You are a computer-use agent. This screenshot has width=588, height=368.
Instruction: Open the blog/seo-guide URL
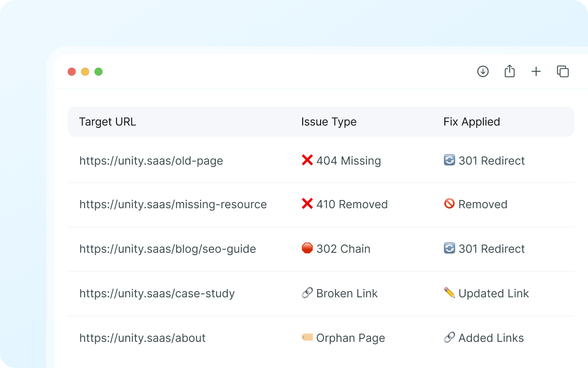click(x=167, y=249)
